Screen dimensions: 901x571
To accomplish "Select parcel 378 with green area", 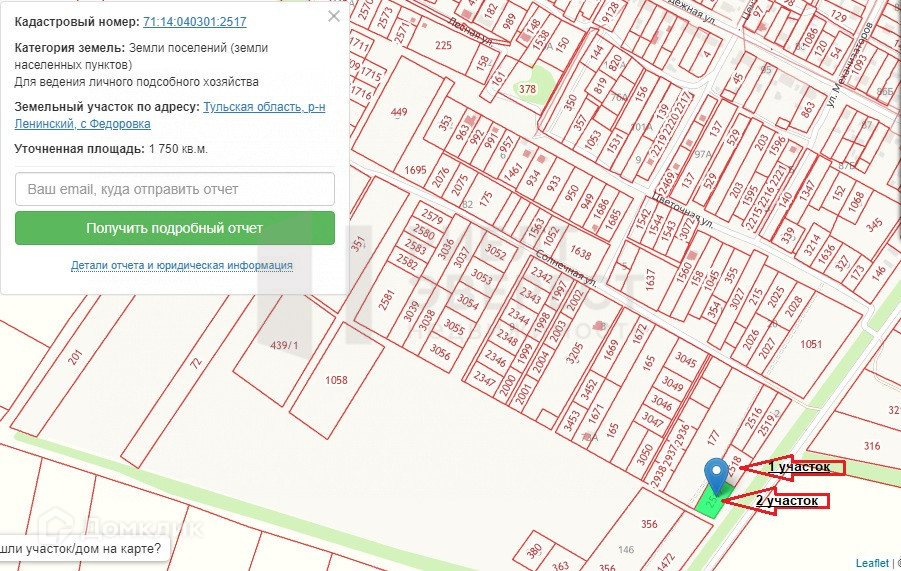I will [x=527, y=89].
